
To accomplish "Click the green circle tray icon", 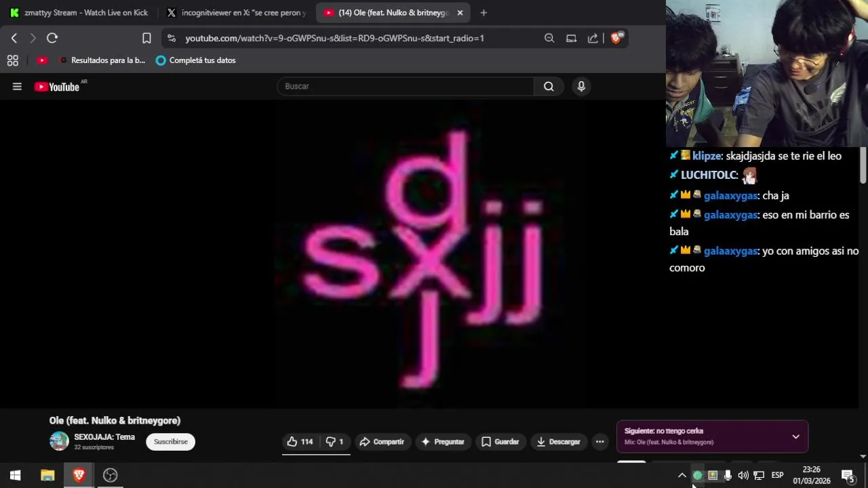I will point(697,475).
